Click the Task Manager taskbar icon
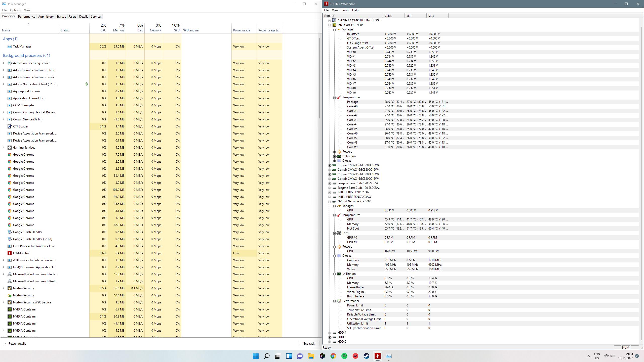 (389, 356)
